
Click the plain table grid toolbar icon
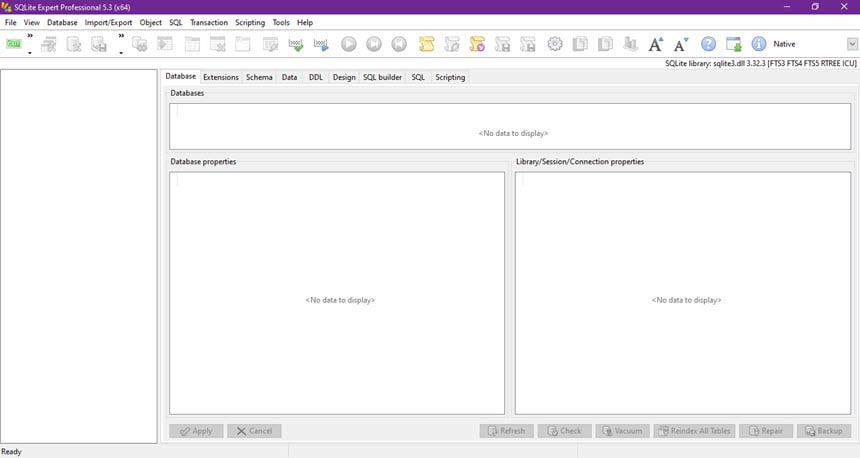pyautogui.click(x=192, y=44)
